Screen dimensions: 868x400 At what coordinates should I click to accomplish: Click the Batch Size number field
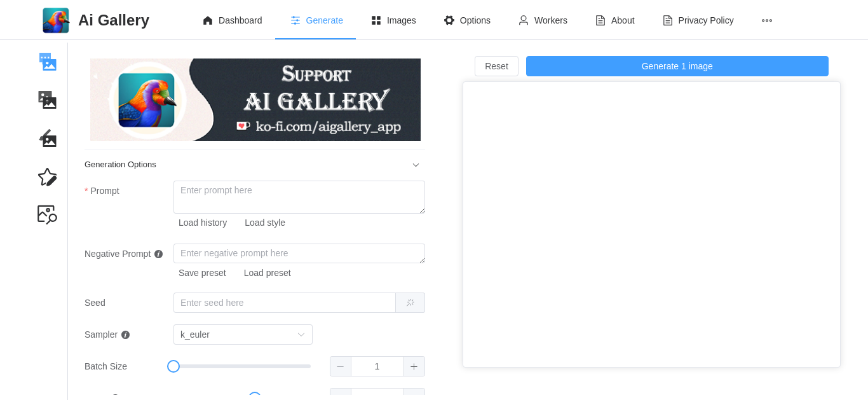377,366
